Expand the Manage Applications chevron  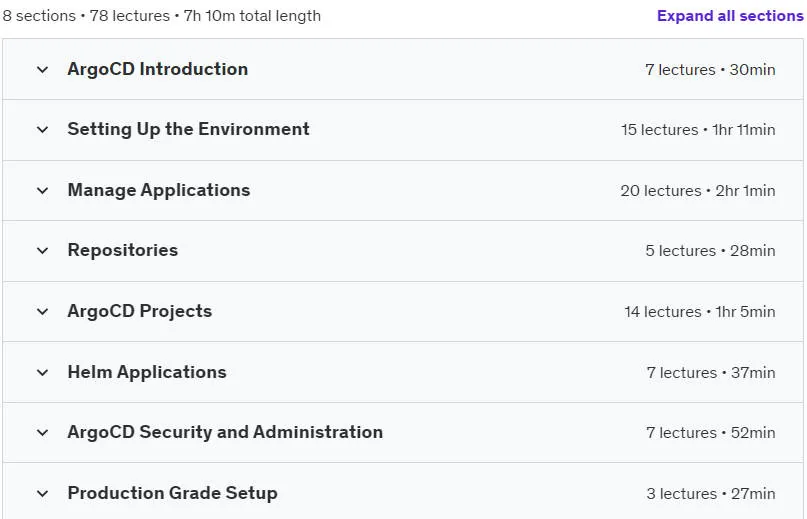pyautogui.click(x=43, y=191)
